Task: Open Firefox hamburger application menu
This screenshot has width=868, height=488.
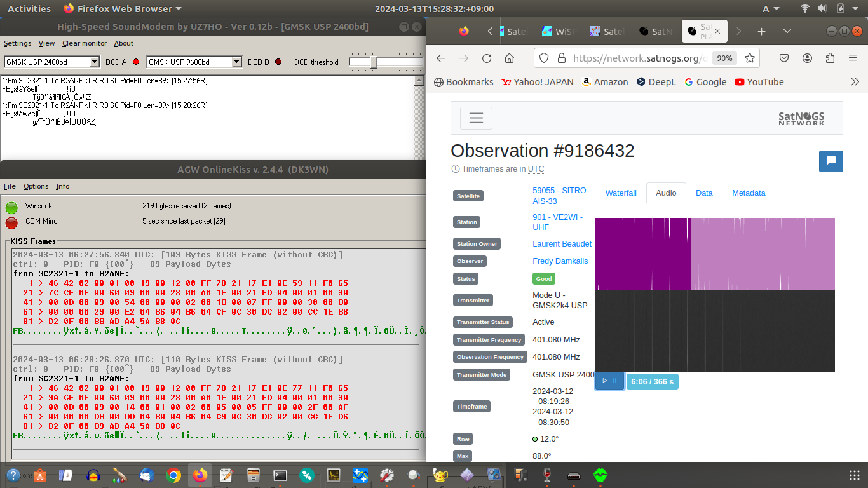Action: click(x=853, y=58)
